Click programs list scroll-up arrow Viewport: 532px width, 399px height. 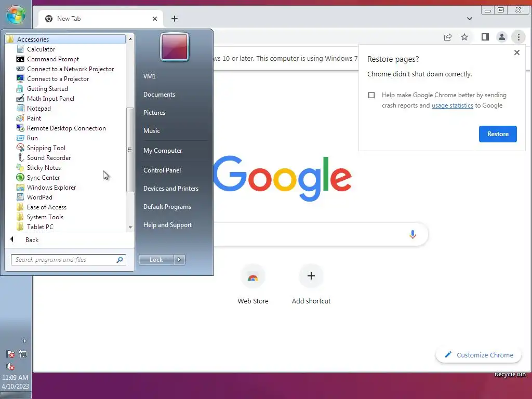[130, 39]
